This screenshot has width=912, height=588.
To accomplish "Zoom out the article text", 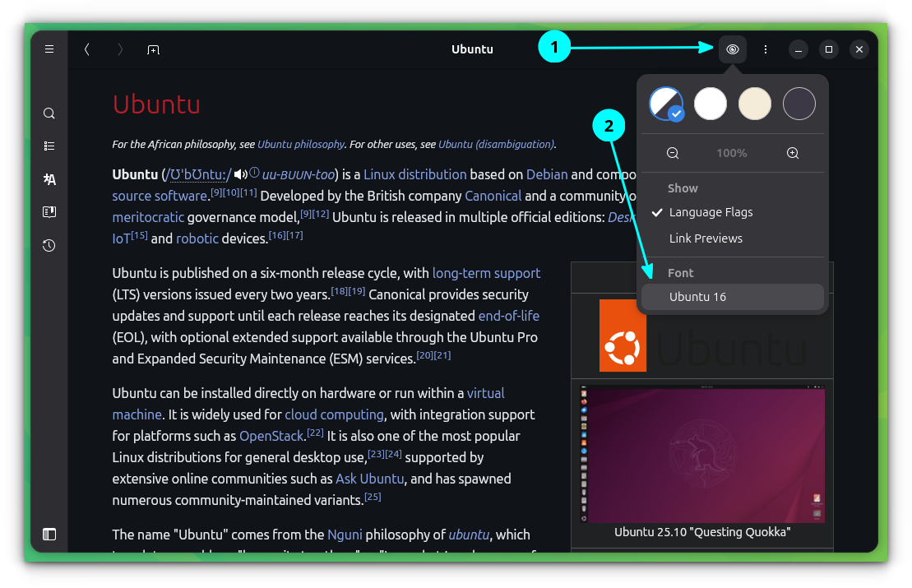I will (673, 153).
